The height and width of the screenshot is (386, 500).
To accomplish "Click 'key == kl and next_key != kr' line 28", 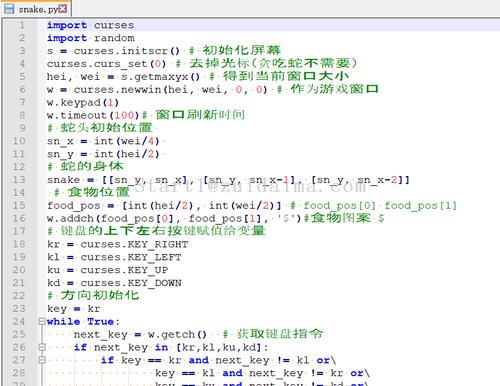I will pyautogui.click(x=249, y=373).
